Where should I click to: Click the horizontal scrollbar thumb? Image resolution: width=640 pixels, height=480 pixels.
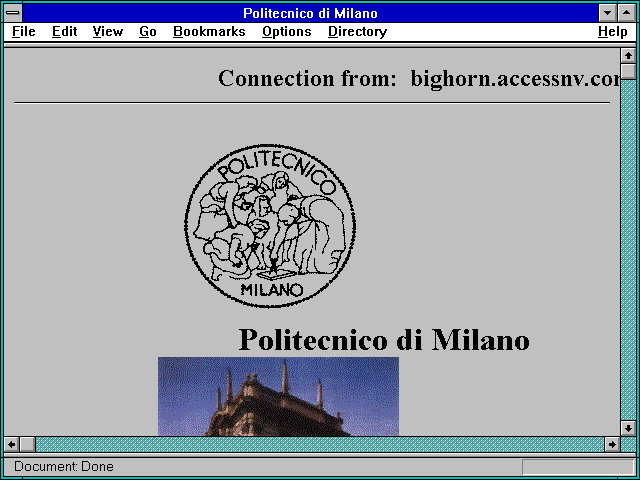pos(27,444)
